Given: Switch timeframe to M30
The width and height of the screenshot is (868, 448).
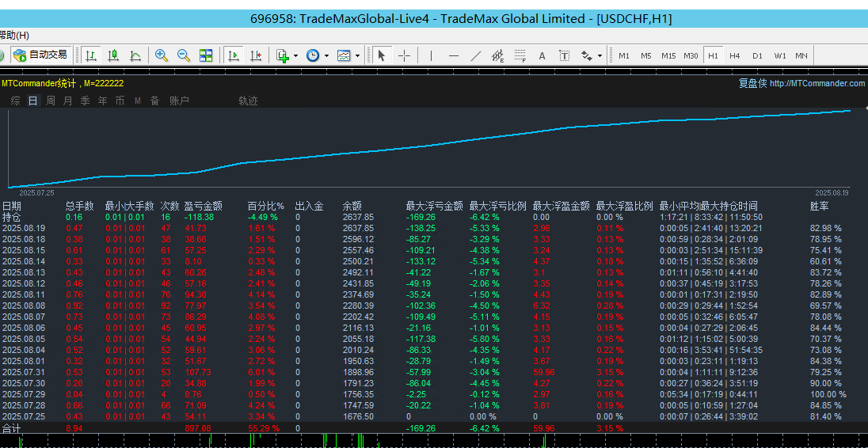Looking at the screenshot, I should (691, 55).
